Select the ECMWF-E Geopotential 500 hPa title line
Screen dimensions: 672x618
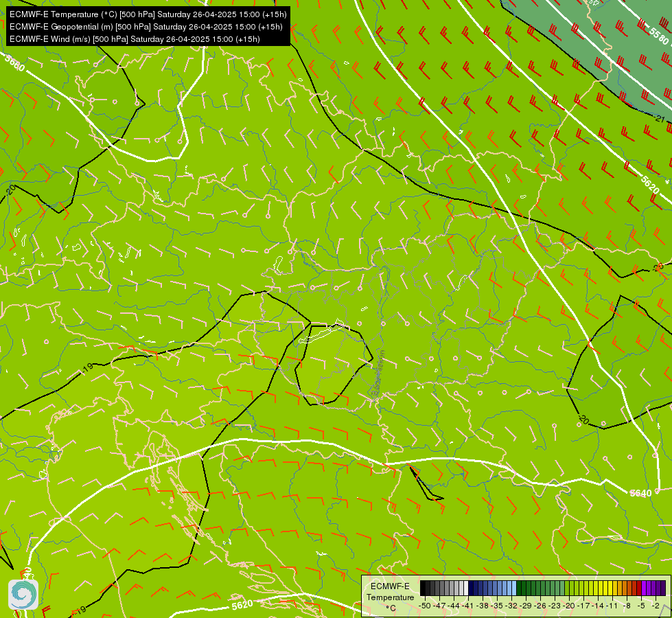[x=146, y=27]
